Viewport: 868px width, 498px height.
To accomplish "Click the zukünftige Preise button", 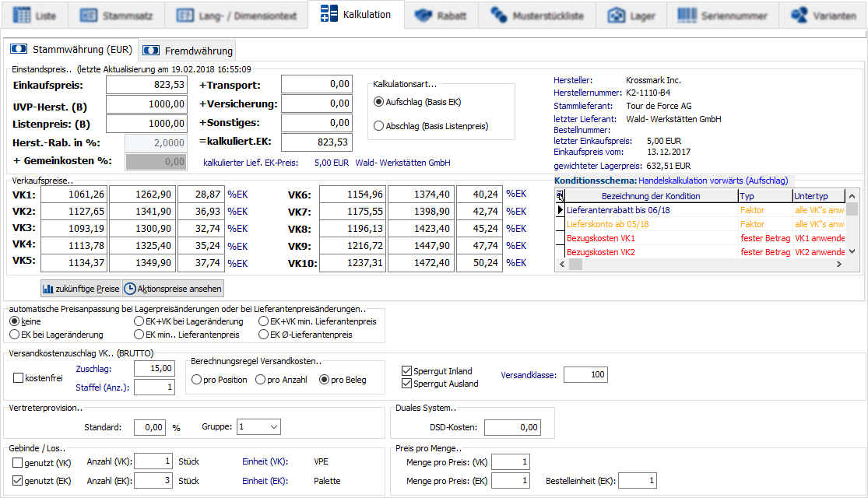I will point(81,289).
